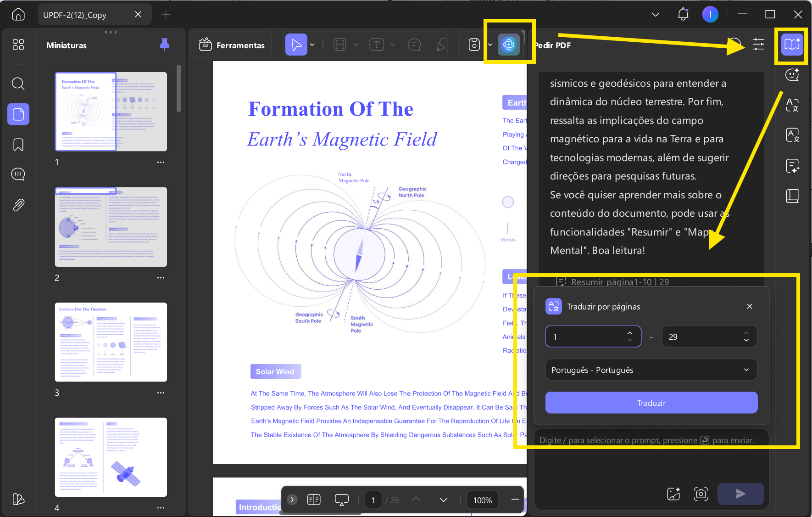Open AI panel settings sliders icon
This screenshot has width=812, height=517.
coord(759,45)
